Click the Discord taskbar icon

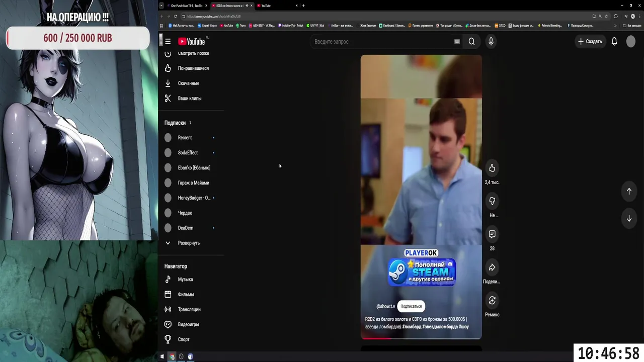190,356
